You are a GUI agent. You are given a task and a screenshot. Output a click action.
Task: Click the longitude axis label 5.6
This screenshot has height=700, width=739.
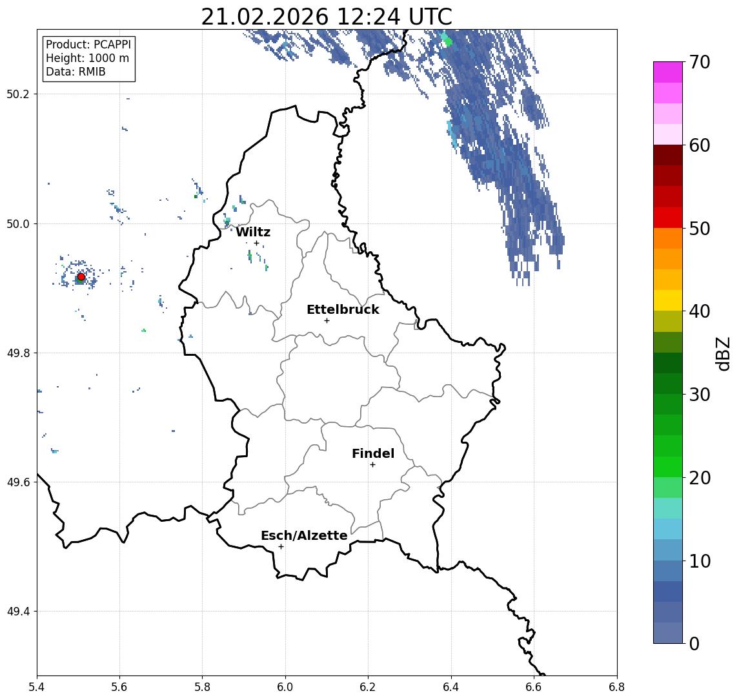coord(119,687)
